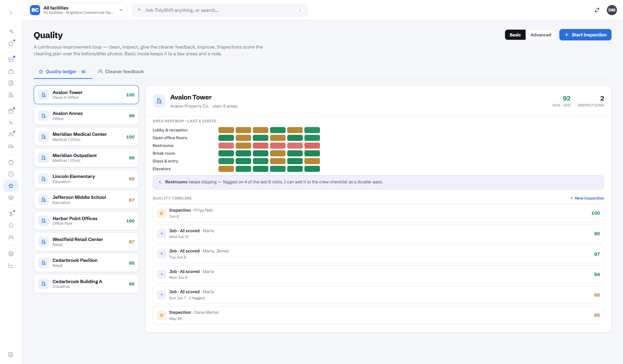Focus the Ask TidyShift search field

[x=220, y=10]
